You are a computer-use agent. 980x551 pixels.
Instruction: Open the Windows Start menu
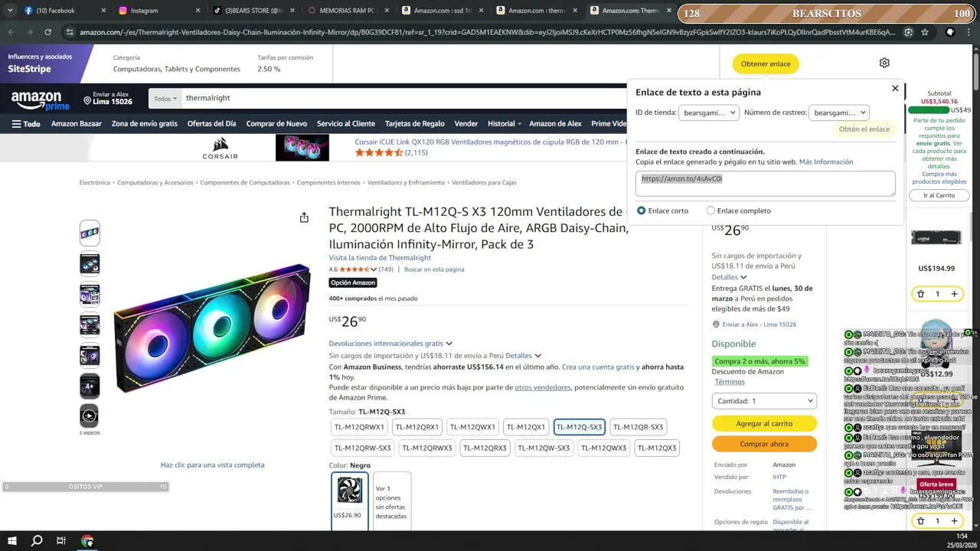click(11, 541)
